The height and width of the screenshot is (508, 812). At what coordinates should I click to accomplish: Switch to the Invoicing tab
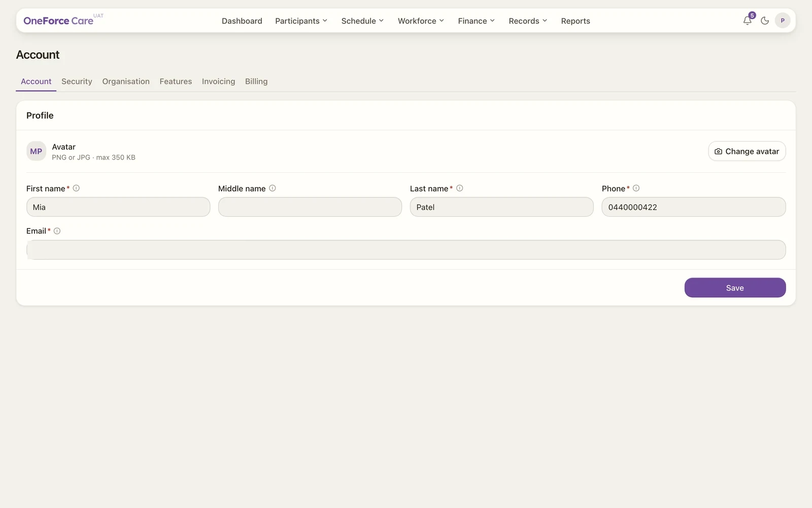coord(218,81)
